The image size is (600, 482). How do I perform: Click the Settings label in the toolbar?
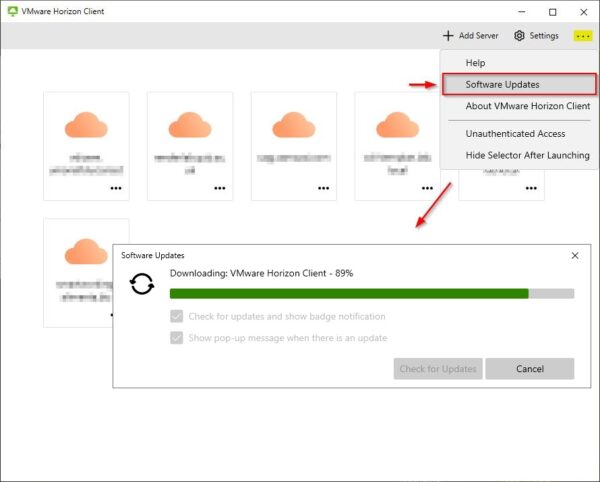(544, 36)
